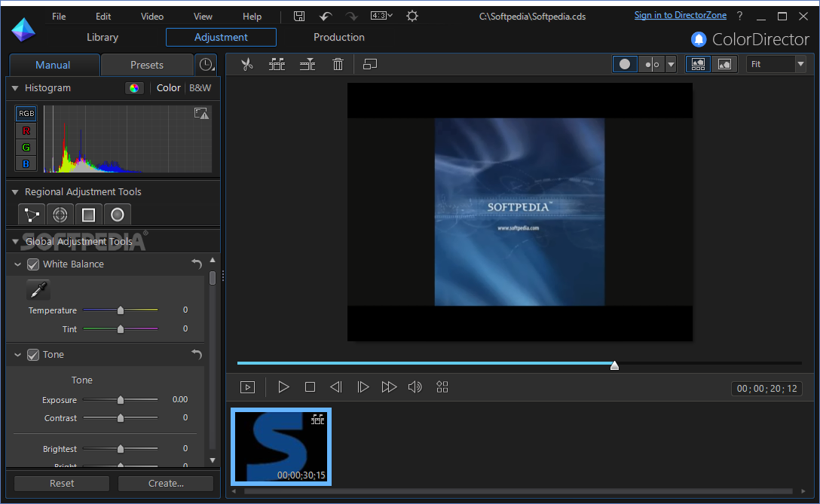Image resolution: width=820 pixels, height=504 pixels.
Task: Click the Delete trash can icon
Action: point(338,64)
